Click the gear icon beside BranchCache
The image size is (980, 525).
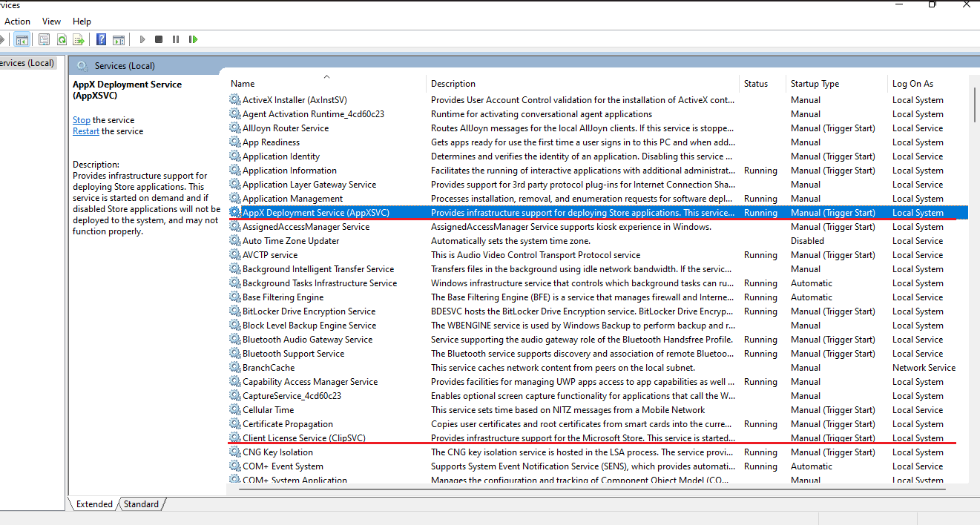tap(235, 368)
